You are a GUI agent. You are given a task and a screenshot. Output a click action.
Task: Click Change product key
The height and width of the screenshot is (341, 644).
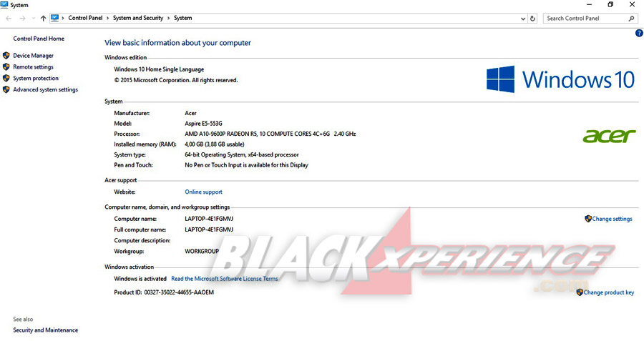click(x=609, y=292)
